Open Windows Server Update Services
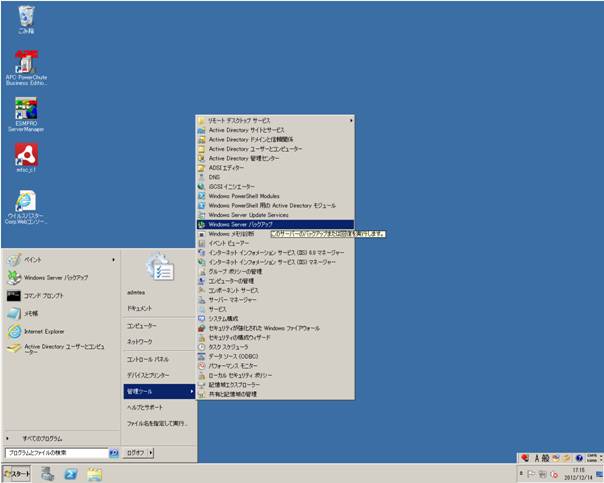The height and width of the screenshot is (483, 604). [x=248, y=215]
